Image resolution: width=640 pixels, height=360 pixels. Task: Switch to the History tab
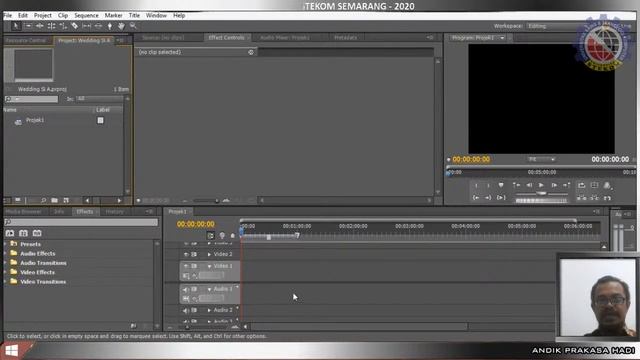114,211
